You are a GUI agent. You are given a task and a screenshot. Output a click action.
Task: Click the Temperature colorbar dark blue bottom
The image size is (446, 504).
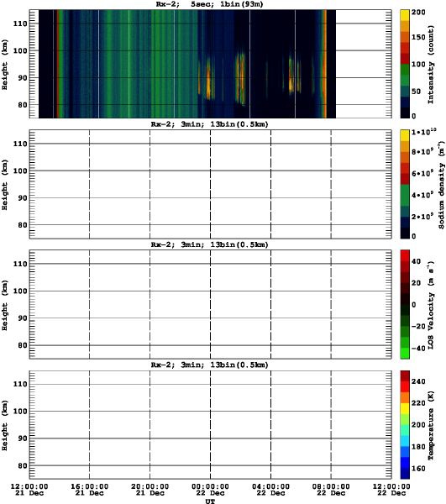tap(405, 473)
